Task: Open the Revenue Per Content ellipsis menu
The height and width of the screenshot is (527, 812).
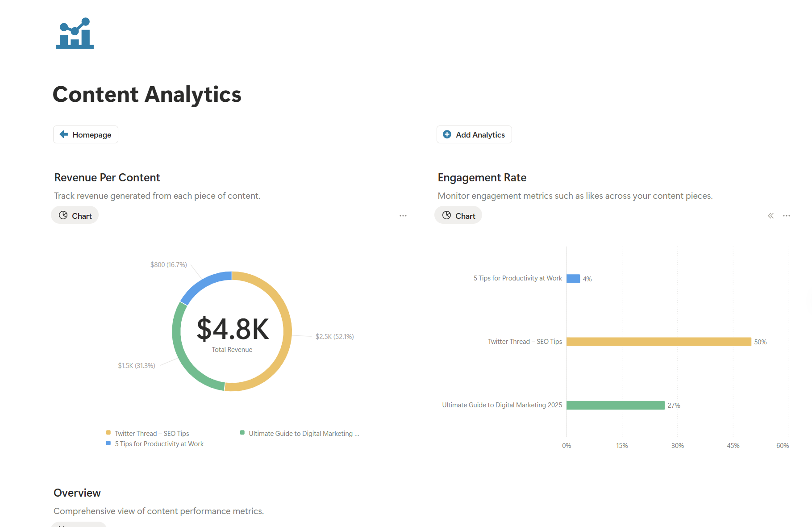Action: point(403,216)
